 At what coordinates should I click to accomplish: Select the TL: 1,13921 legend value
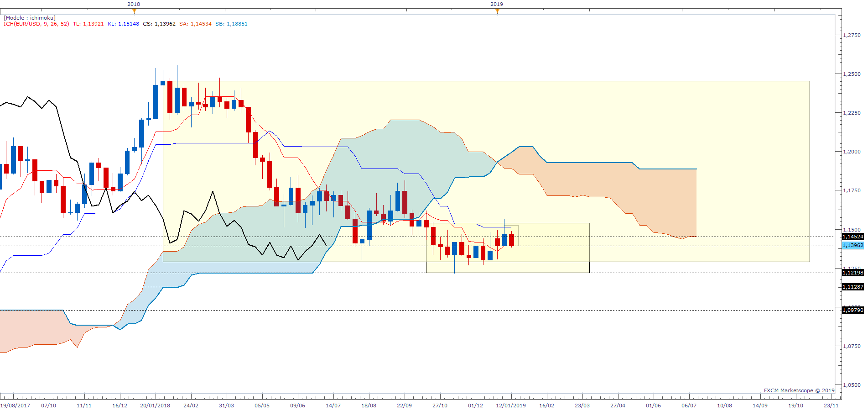pos(88,24)
